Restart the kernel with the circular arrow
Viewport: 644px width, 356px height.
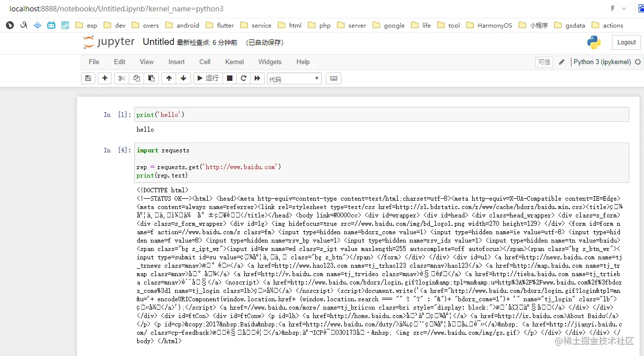pos(243,78)
